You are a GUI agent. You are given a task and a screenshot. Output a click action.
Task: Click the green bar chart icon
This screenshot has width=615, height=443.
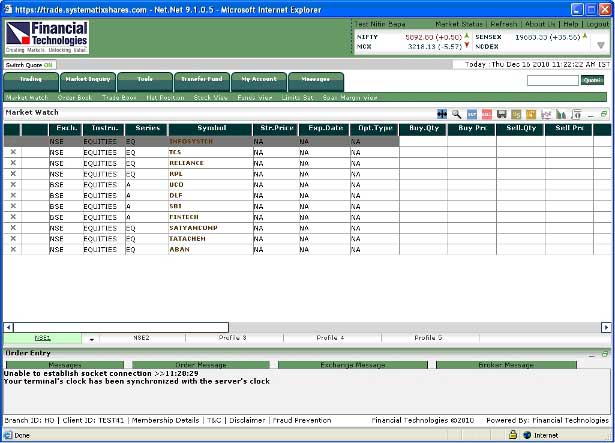(561, 114)
